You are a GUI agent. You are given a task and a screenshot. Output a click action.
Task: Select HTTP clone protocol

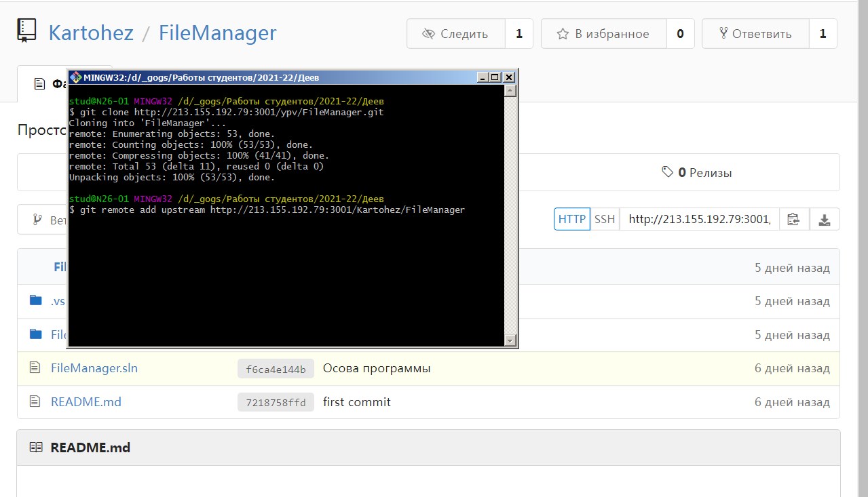[x=571, y=219]
